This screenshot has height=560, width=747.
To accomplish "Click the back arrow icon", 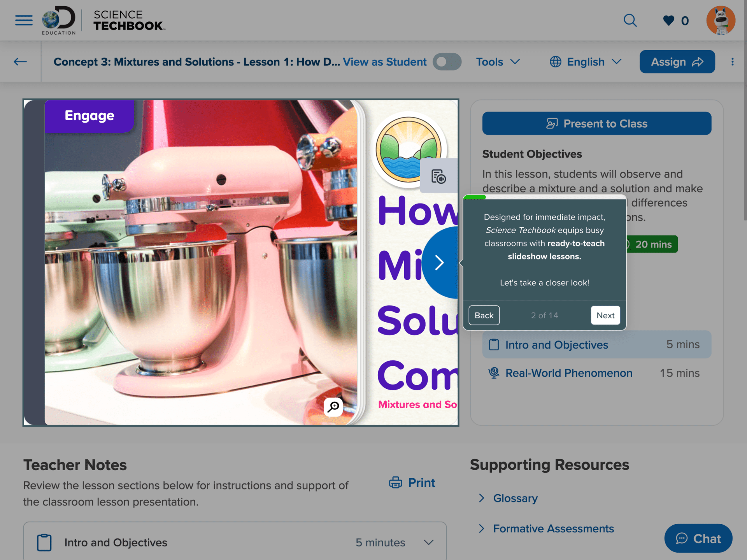I will [x=20, y=61].
